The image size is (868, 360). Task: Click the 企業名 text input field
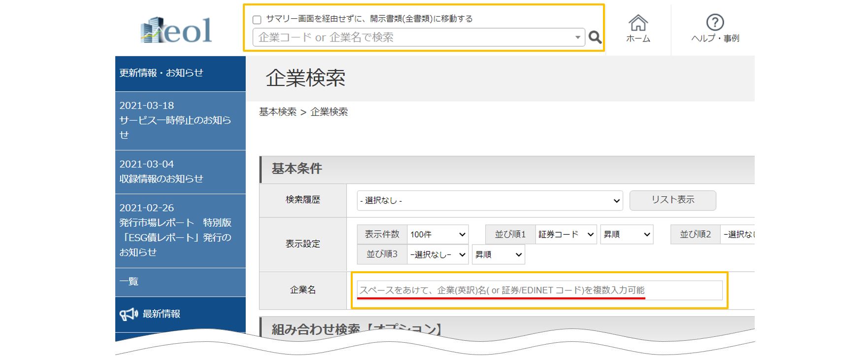tap(539, 290)
